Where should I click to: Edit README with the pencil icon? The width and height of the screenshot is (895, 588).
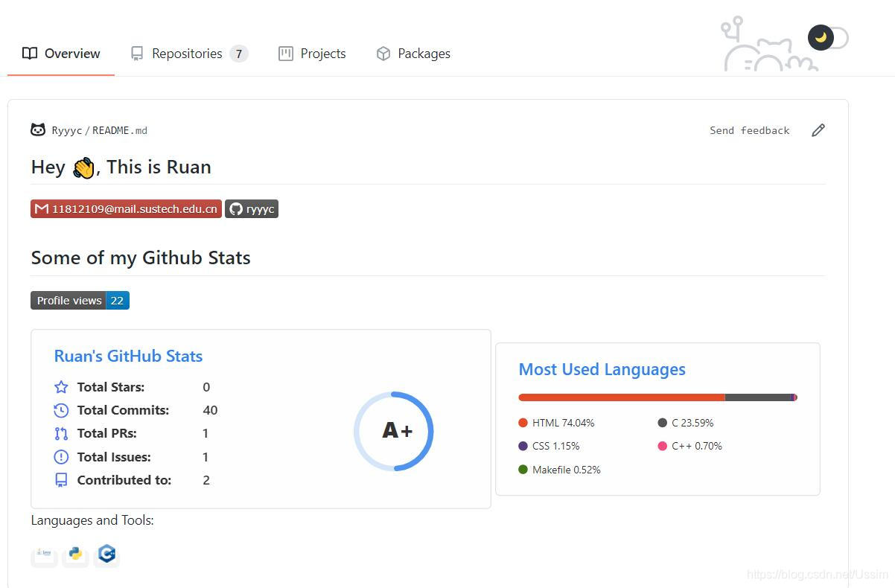point(818,130)
